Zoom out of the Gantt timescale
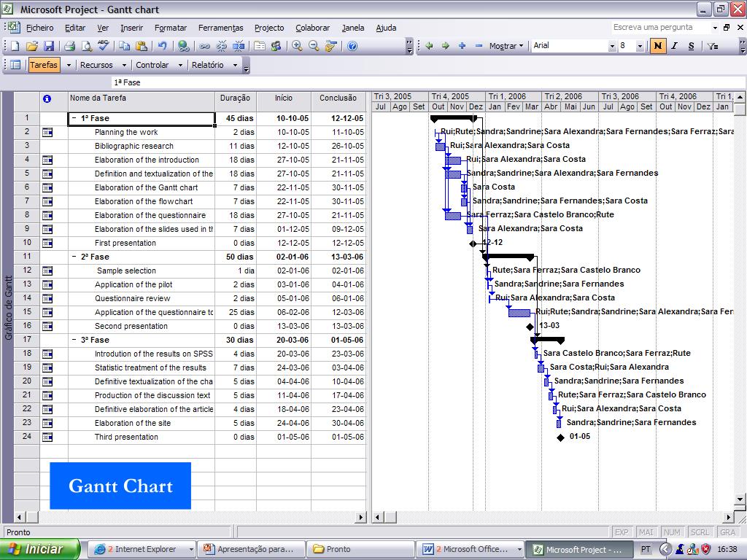 tap(314, 46)
